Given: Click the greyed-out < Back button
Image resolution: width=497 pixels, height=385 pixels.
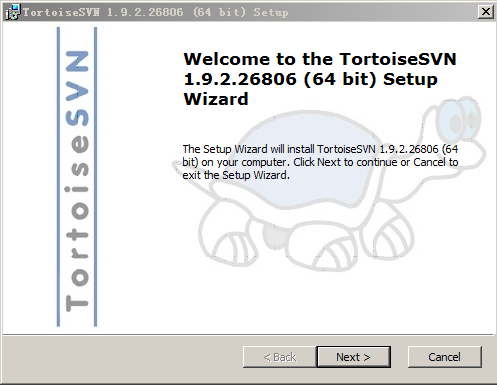Looking at the screenshot, I should [280, 357].
